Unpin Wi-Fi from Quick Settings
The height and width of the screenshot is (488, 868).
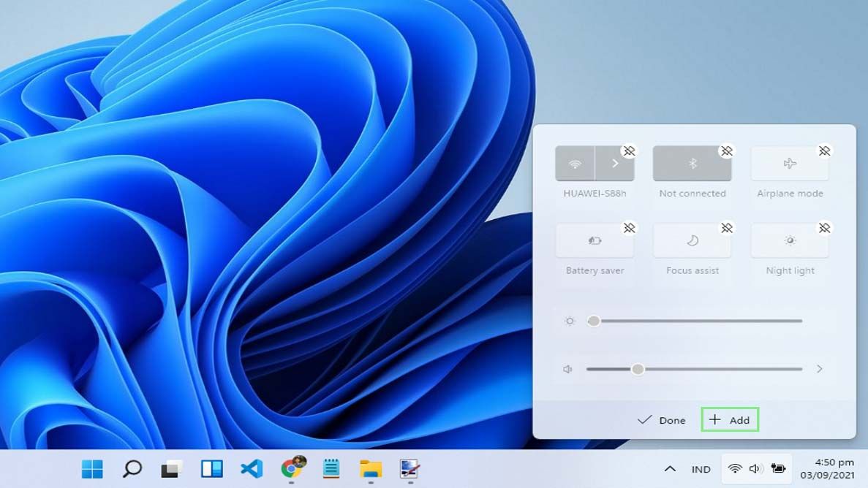pos(629,151)
